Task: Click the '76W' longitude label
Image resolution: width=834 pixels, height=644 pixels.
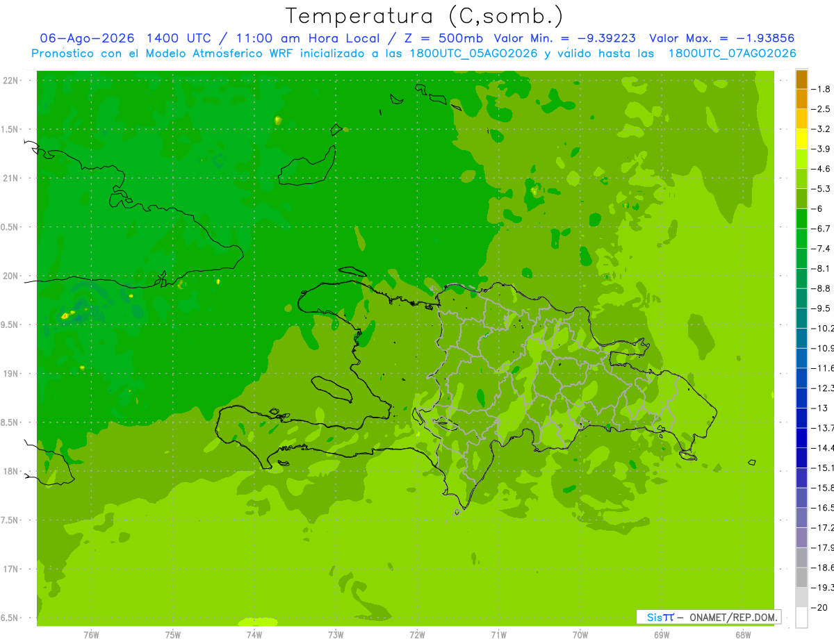Action: (x=91, y=635)
